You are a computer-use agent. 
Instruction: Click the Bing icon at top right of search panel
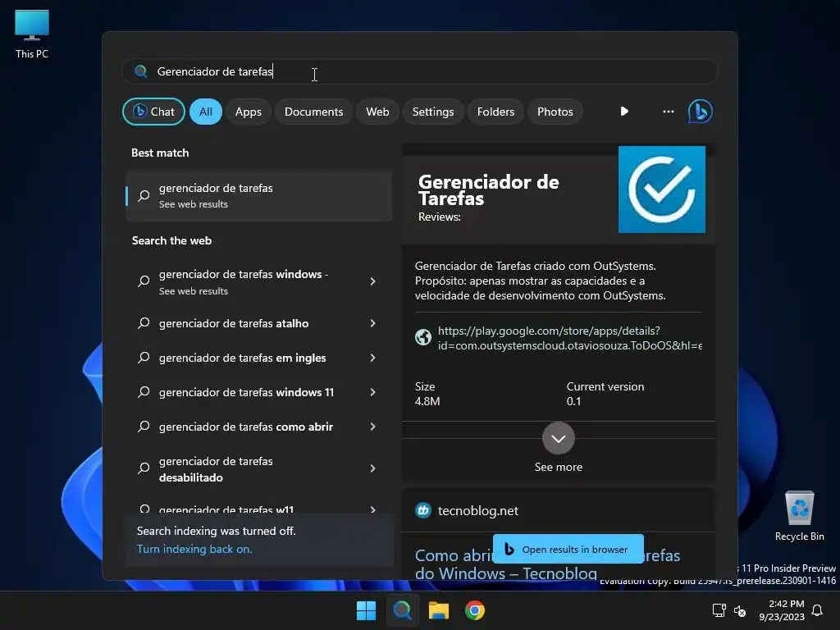(701, 112)
